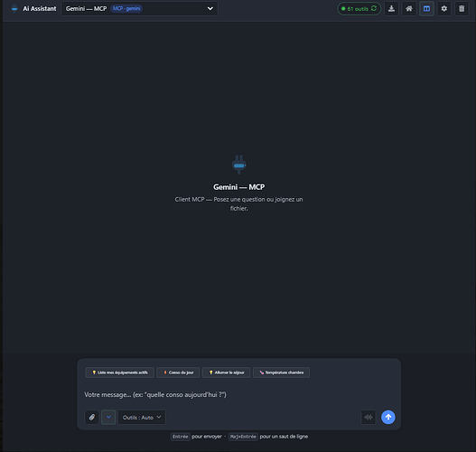The width and height of the screenshot is (476, 452).
Task: Refresh the 61 outils tools badge
Action: [x=374, y=8]
